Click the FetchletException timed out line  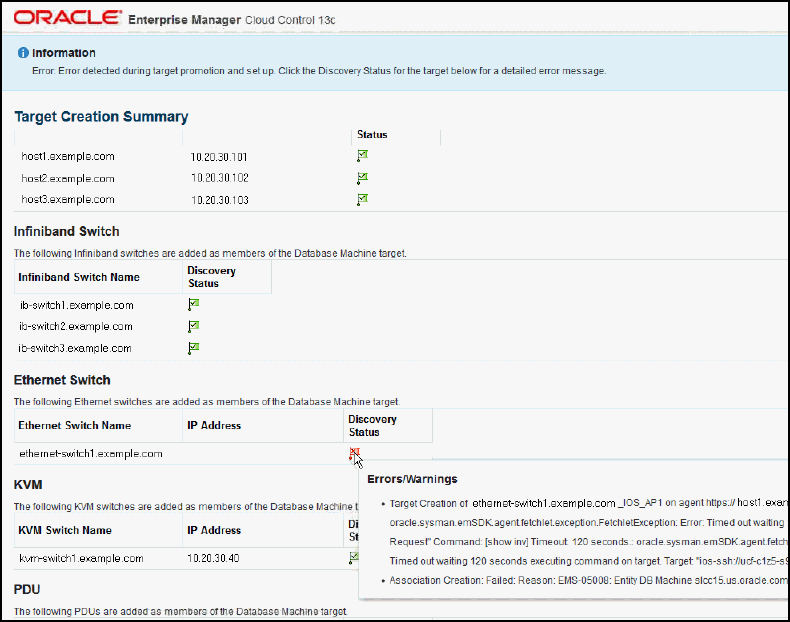(587, 523)
